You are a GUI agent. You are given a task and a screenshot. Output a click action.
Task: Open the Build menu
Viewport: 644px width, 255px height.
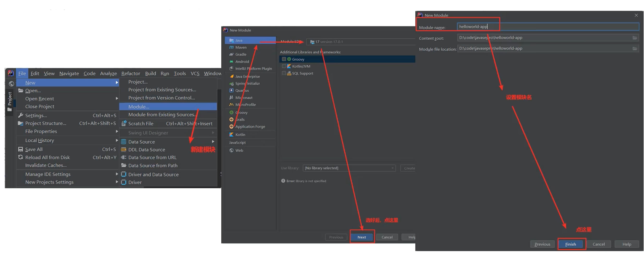pyautogui.click(x=151, y=73)
